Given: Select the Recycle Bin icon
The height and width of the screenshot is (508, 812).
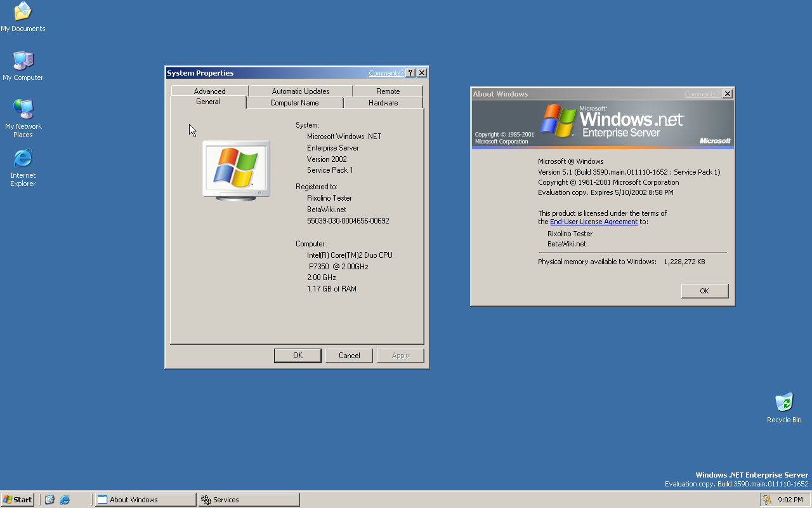Looking at the screenshot, I should coord(784,408).
